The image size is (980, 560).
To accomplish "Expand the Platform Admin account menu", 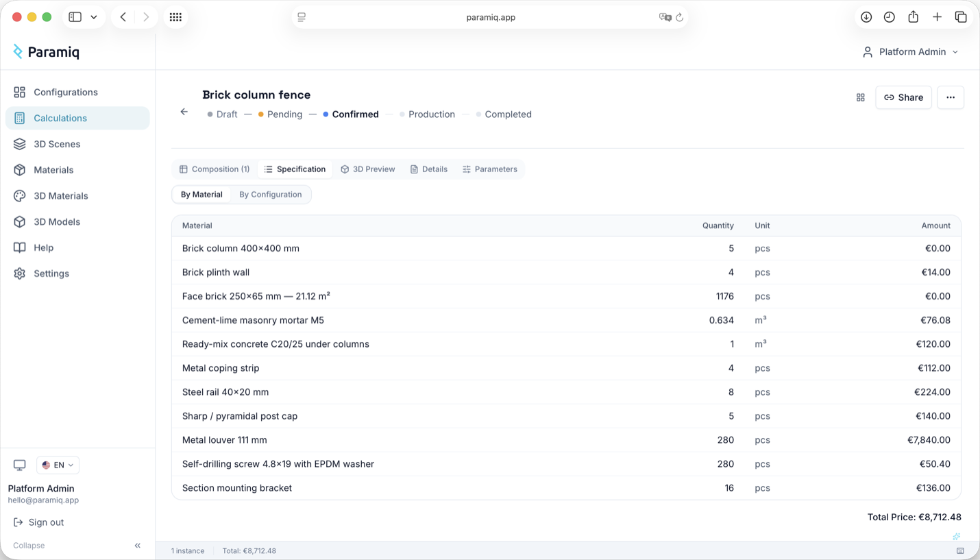I will (910, 52).
